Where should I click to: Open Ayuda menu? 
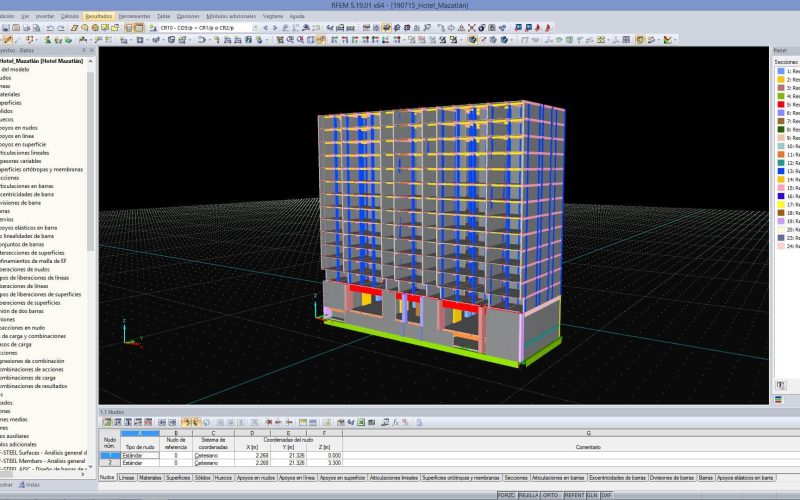297,16
